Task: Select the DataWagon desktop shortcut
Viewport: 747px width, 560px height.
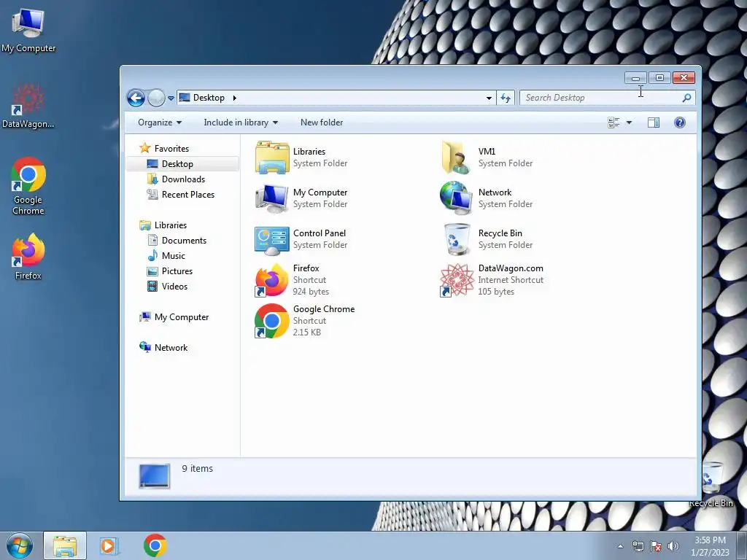Action: point(28,106)
